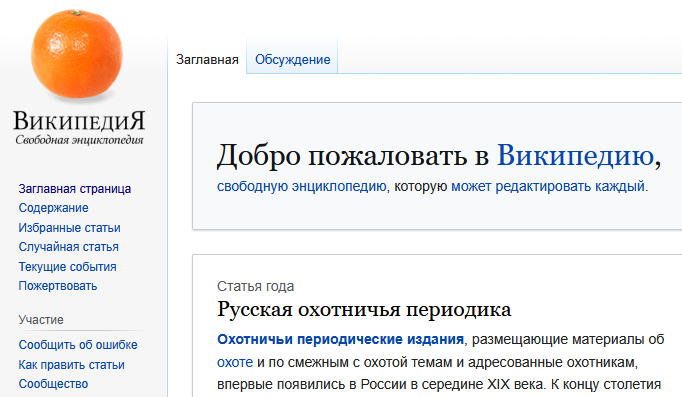This screenshot has height=397, width=682.
Task: Click the orange mandarin Wikipedia logo
Action: click(77, 54)
